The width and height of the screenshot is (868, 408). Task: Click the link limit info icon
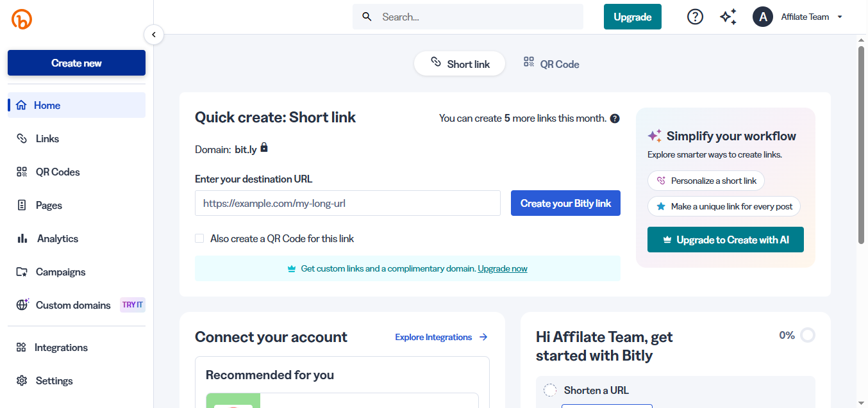pos(615,118)
